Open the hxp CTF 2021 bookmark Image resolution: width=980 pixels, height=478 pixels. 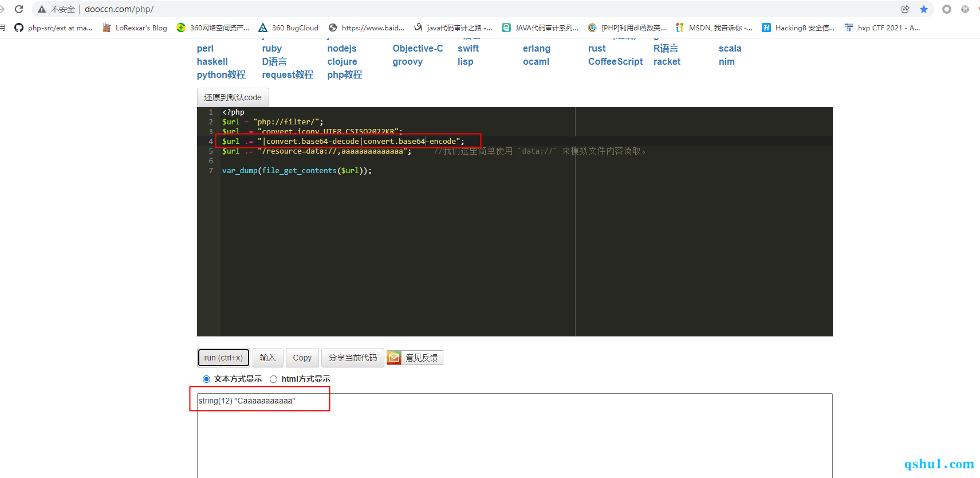coord(883,28)
